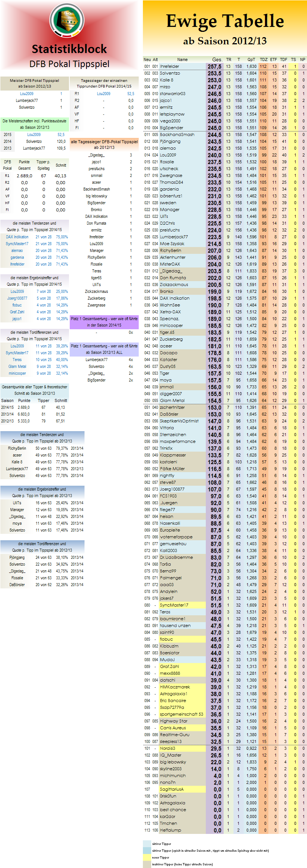The height and width of the screenshot is (868, 307).
Task: Click the 'TDZ' column header
Action: [x=263, y=59]
